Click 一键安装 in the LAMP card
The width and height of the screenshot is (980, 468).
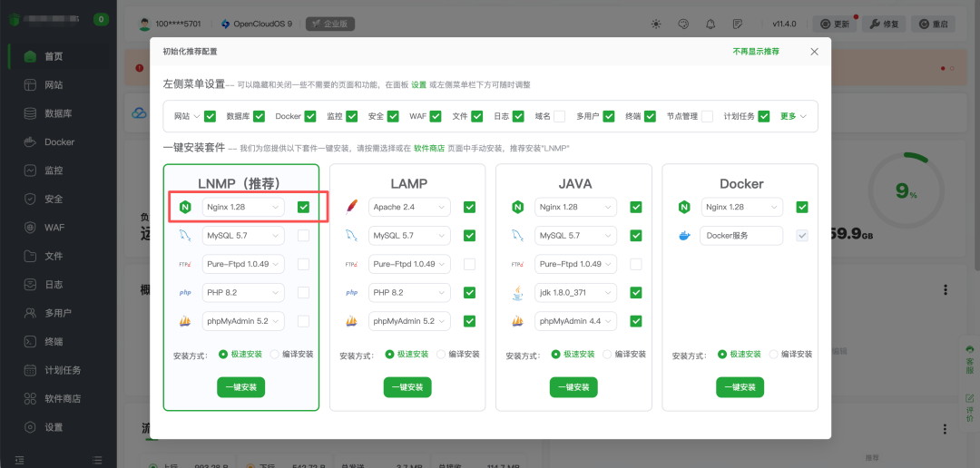click(407, 387)
